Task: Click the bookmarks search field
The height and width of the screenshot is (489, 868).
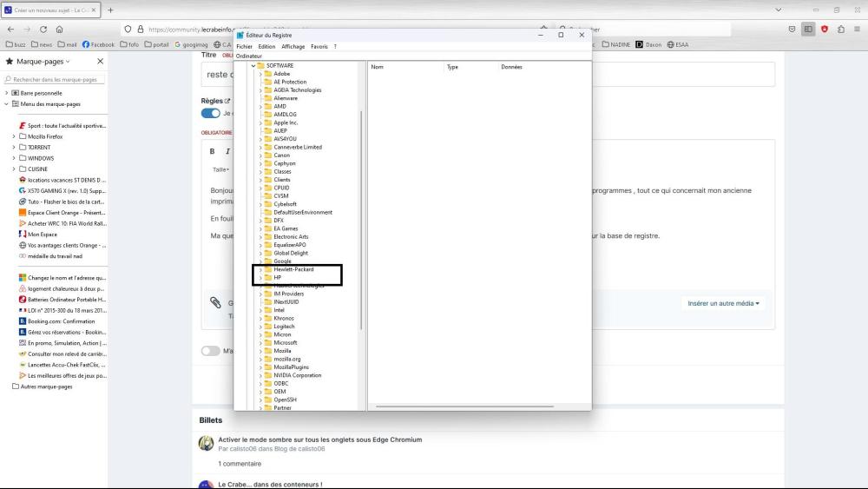Action: coord(54,79)
